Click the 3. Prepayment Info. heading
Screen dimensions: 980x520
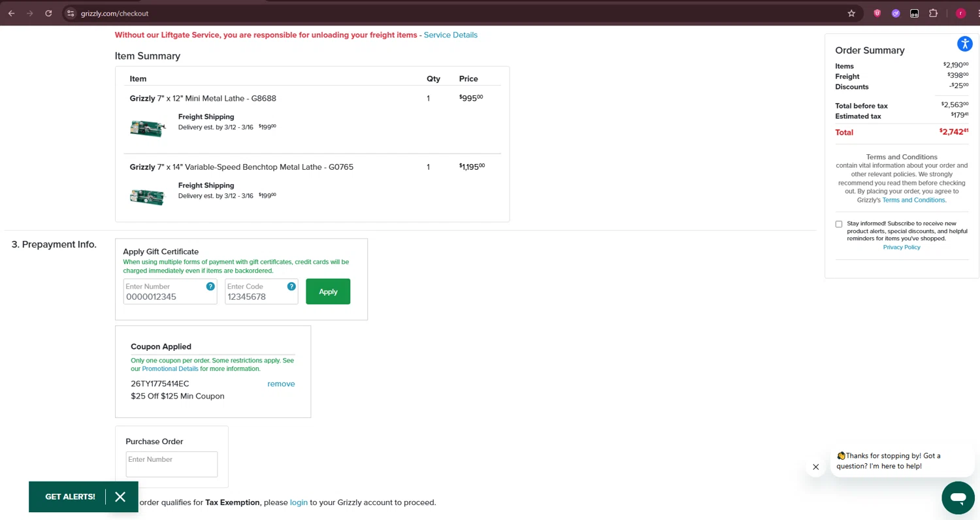click(x=54, y=244)
